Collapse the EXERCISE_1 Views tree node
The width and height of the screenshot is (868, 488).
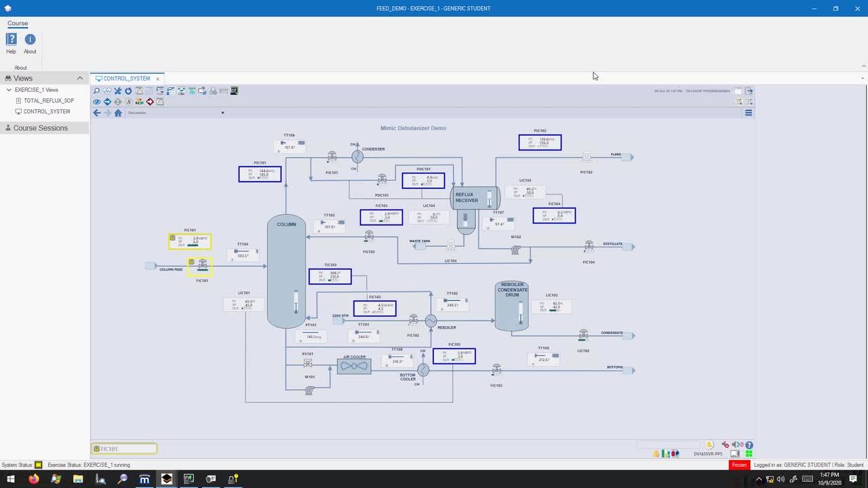click(9, 89)
